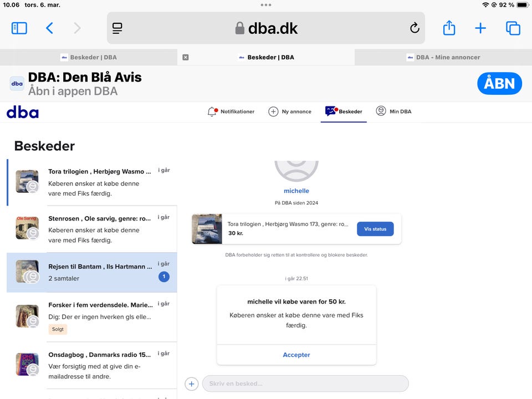Tap the 30 kr. price text
This screenshot has height=399, width=532.
click(236, 233)
